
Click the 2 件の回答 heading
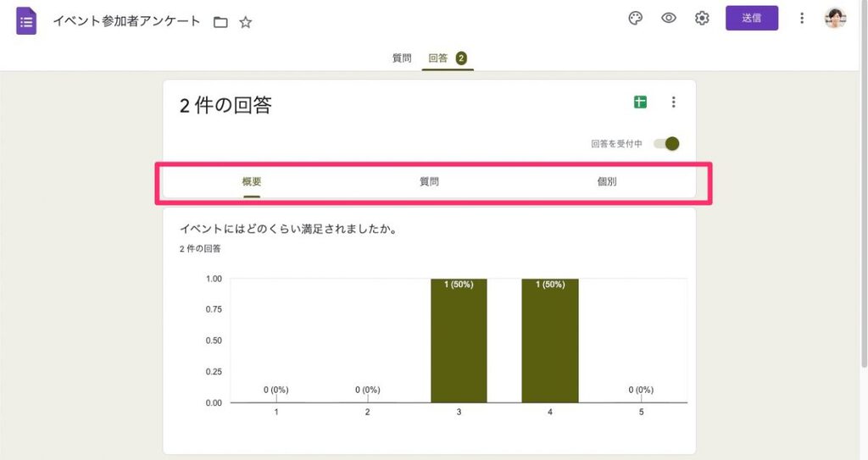(225, 105)
